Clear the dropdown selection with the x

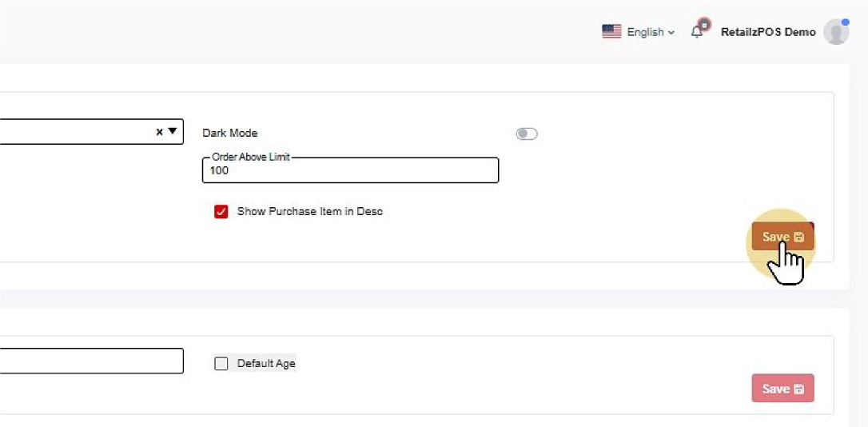click(x=159, y=132)
